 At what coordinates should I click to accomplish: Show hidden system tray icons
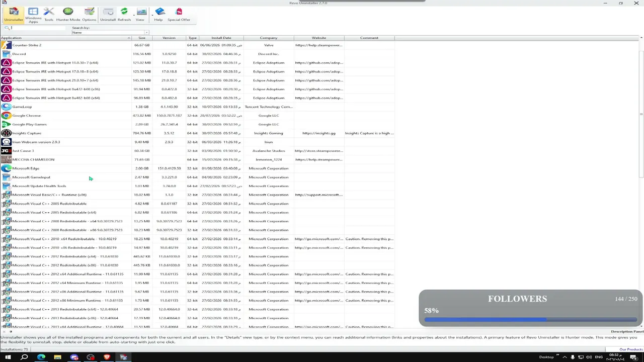(x=564, y=357)
